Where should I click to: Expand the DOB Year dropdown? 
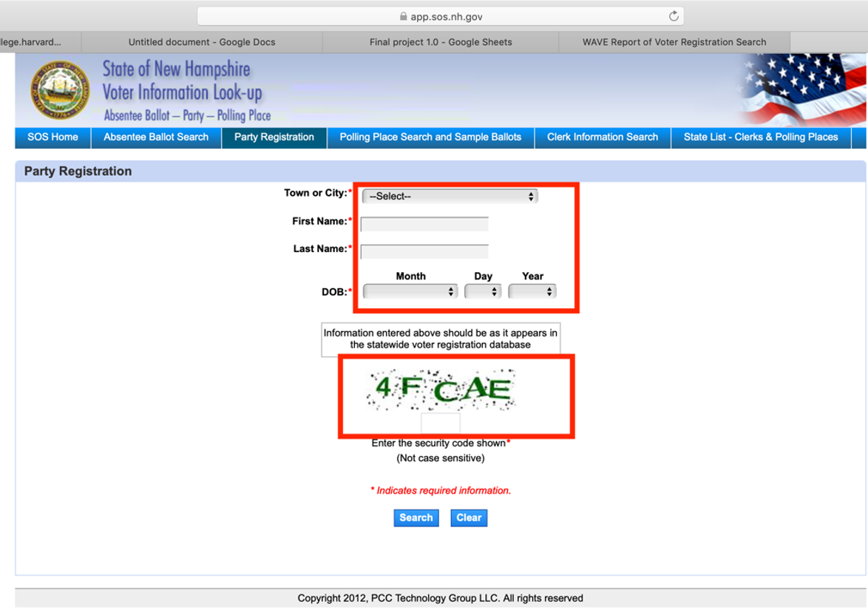[x=532, y=292]
